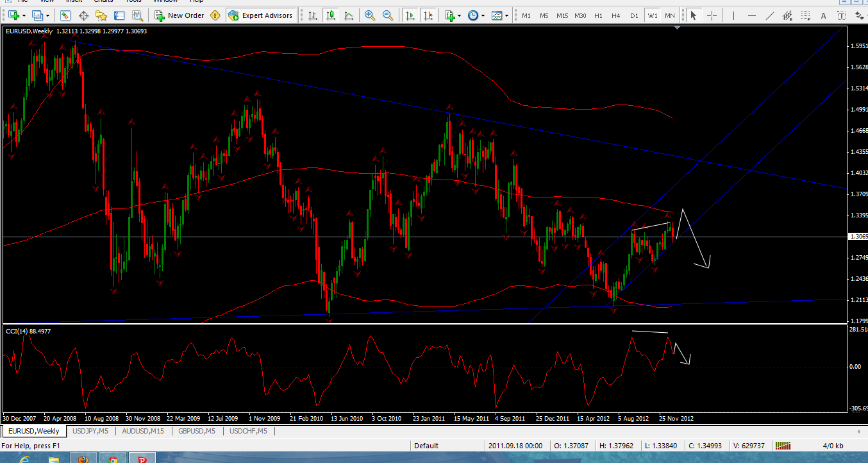
Task: Expand the Indicators dropdown arrow
Action: coord(460,16)
